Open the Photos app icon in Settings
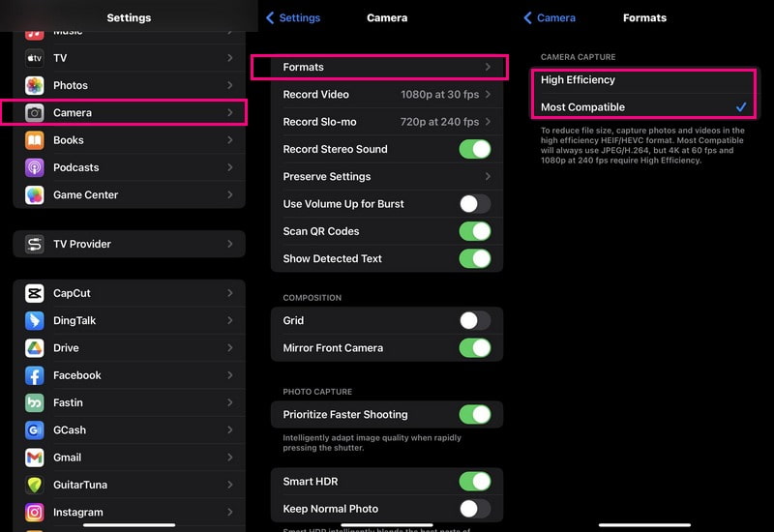Screen dimensions: 774x532 pyautogui.click(x=35, y=85)
